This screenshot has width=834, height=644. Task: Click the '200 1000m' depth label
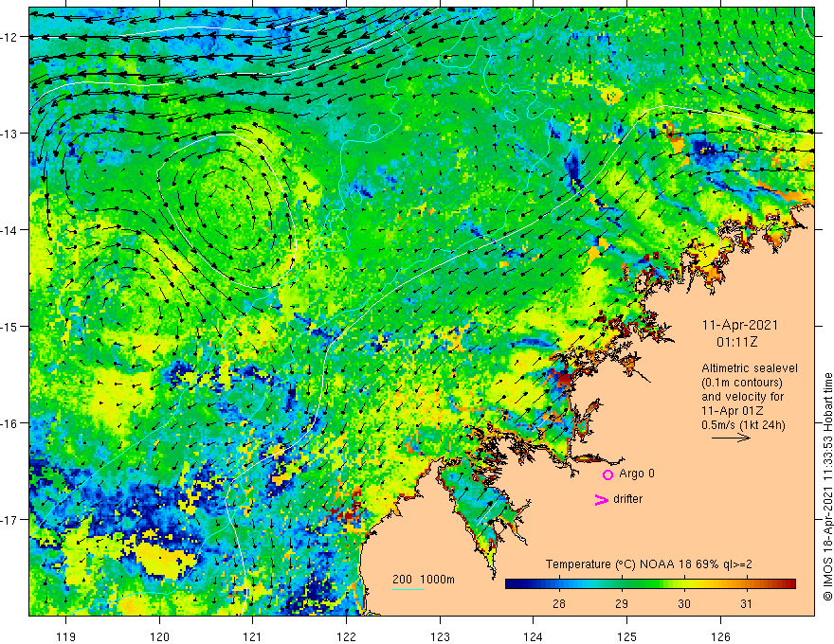pyautogui.click(x=424, y=580)
